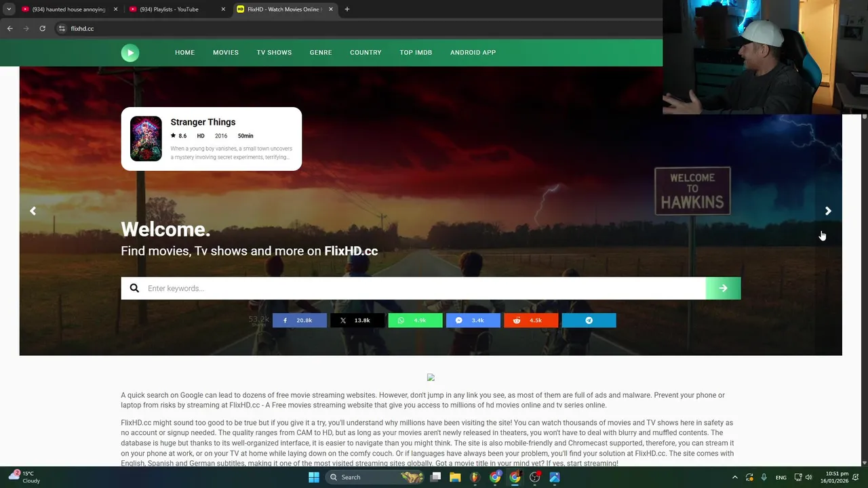Click the page vertical scrollbar
The width and height of the screenshot is (868, 488).
(864, 290)
